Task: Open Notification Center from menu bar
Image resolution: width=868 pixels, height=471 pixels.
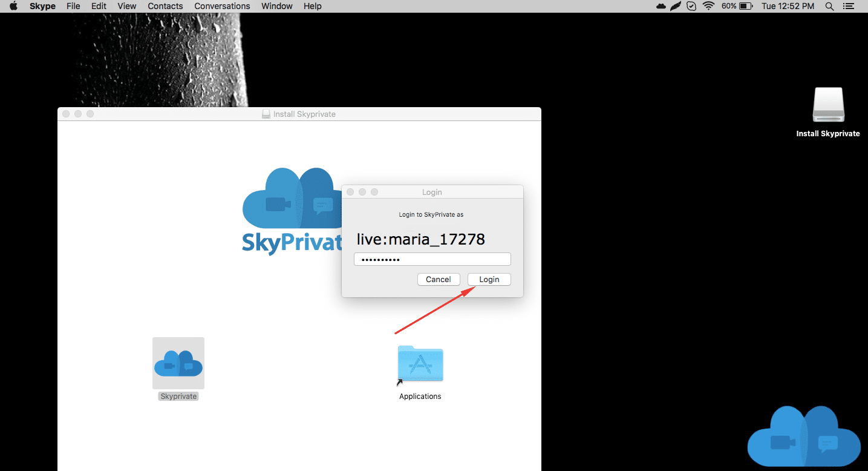Action: click(x=848, y=6)
